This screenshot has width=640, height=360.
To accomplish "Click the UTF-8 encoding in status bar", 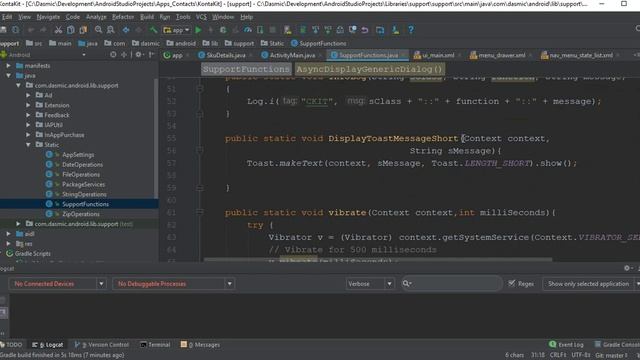I will coord(581,355).
